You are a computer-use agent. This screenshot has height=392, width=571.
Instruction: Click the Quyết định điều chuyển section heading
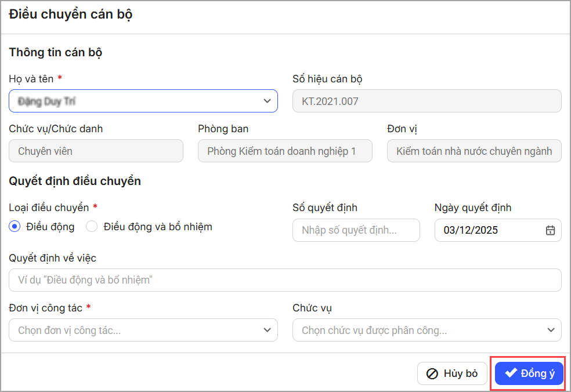(75, 181)
